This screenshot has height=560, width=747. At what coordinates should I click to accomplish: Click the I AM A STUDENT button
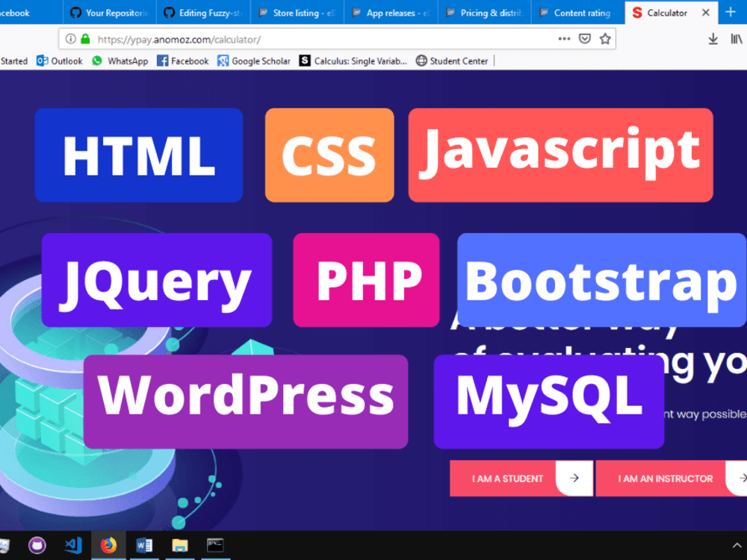[x=521, y=478]
